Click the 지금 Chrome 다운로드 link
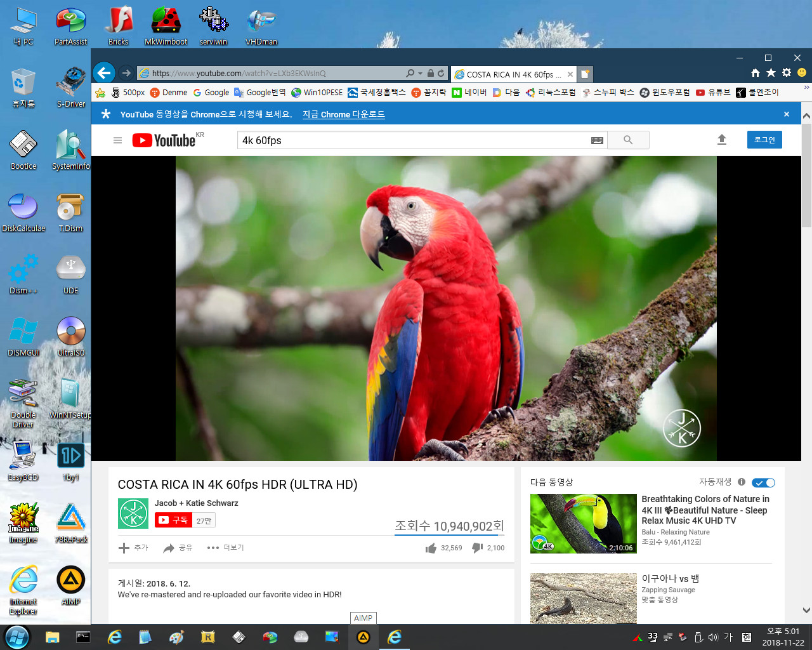Image resolution: width=812 pixels, height=650 pixels. pyautogui.click(x=343, y=114)
